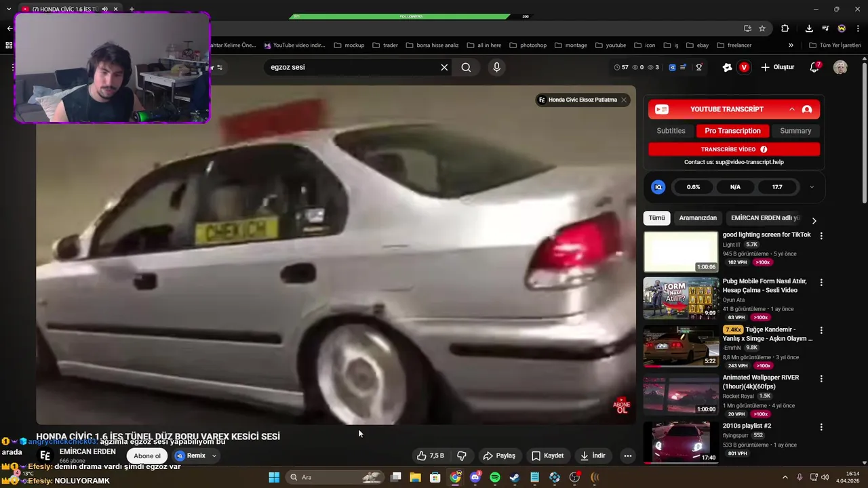Share the video via Paylaş
Viewport: 868px width, 488px height.
pyautogui.click(x=499, y=455)
